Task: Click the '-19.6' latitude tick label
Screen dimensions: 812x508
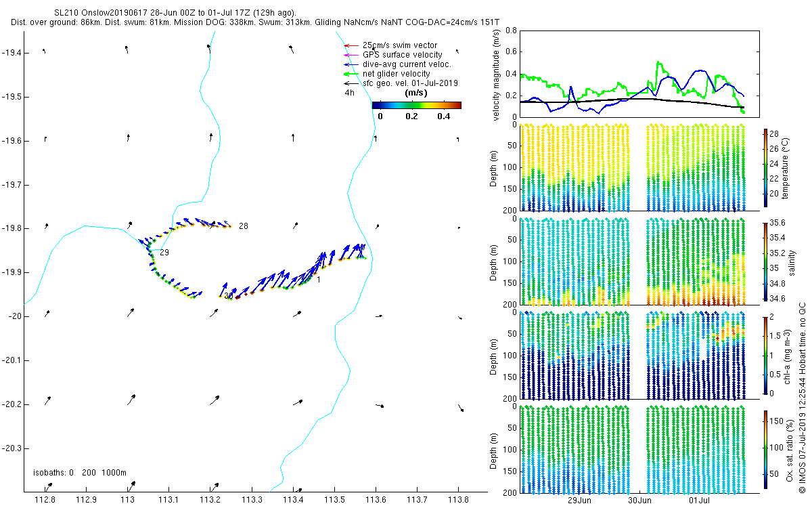Action: 12,141
